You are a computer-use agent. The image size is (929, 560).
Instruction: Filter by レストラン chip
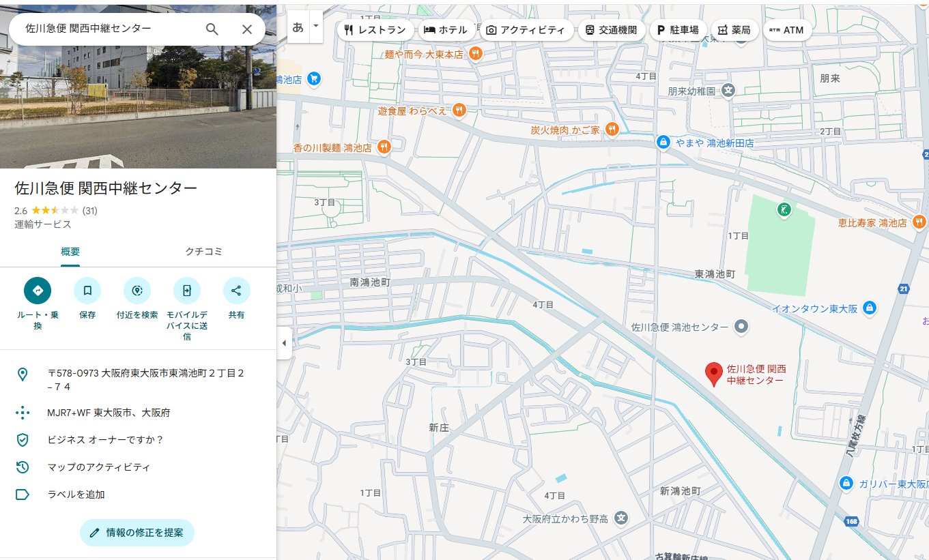pyautogui.click(x=375, y=30)
